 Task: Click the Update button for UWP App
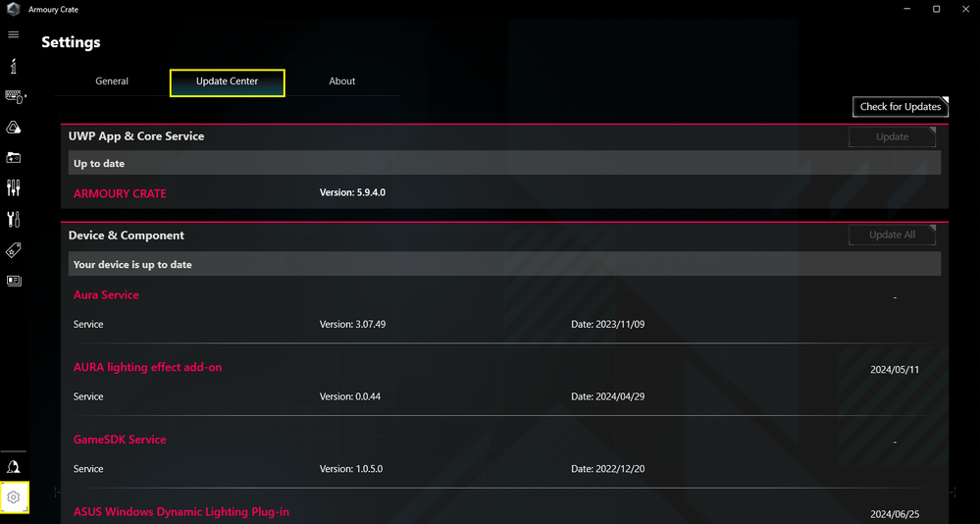892,137
